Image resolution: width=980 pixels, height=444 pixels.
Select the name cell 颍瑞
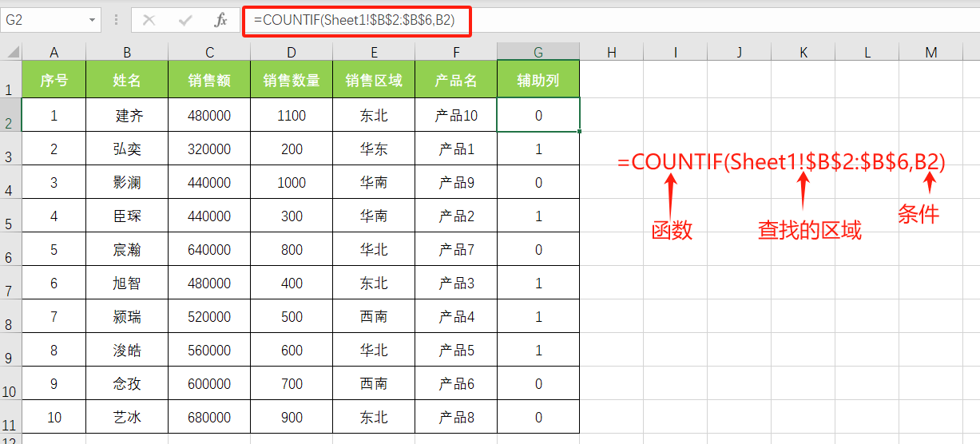pyautogui.click(x=127, y=316)
